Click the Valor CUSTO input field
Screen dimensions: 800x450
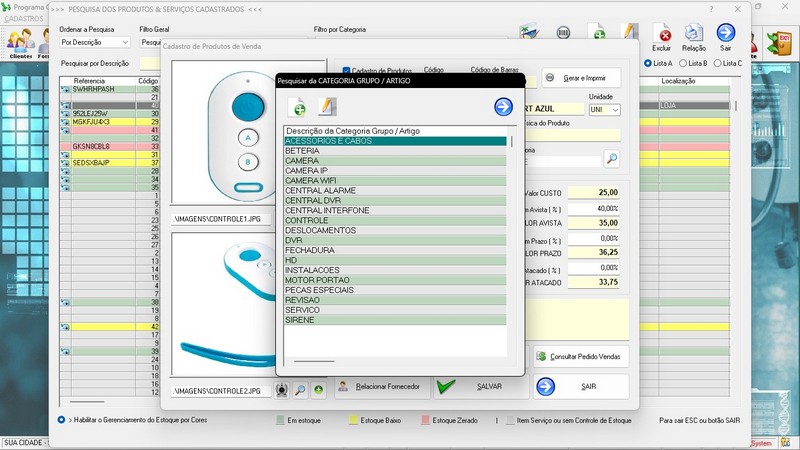(x=594, y=192)
